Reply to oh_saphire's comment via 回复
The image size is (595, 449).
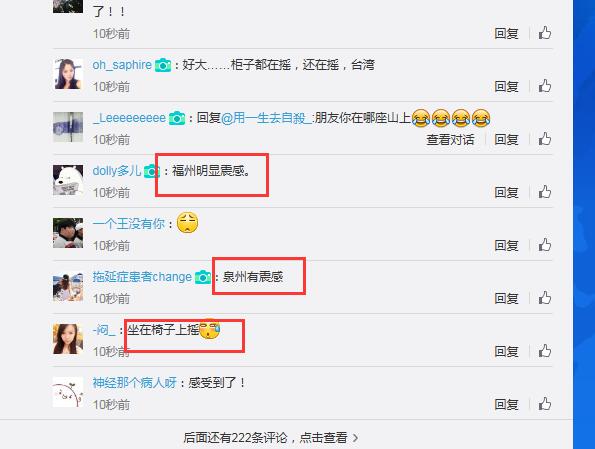pyautogui.click(x=506, y=87)
